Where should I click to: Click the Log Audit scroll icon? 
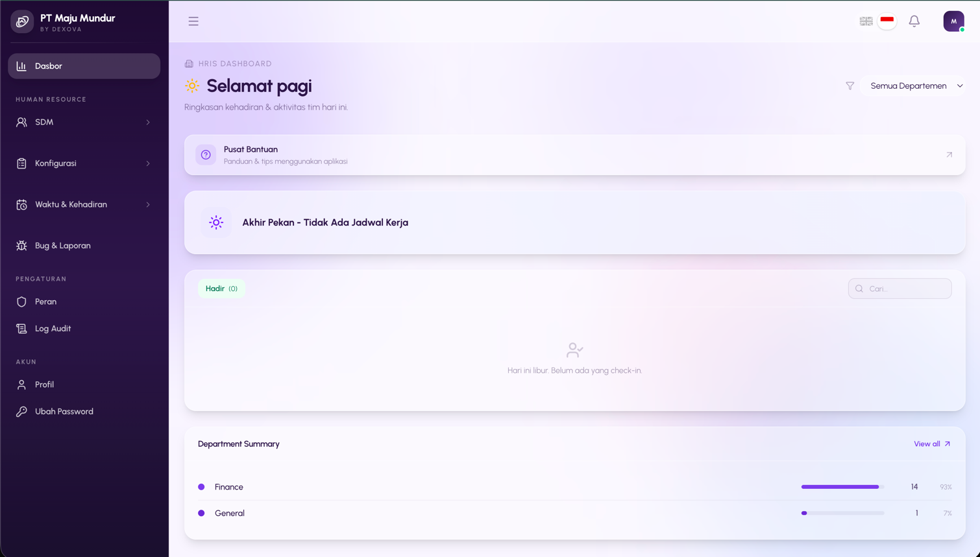pyautogui.click(x=21, y=329)
